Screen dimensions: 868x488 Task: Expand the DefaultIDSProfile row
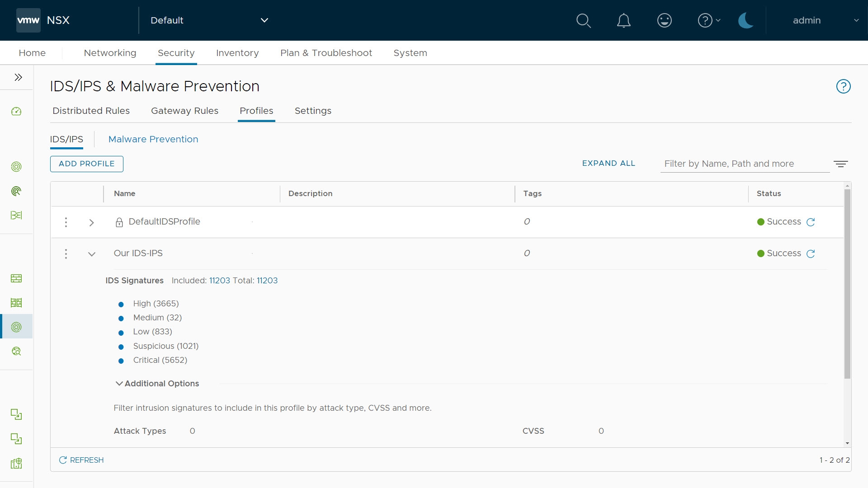pyautogui.click(x=91, y=222)
